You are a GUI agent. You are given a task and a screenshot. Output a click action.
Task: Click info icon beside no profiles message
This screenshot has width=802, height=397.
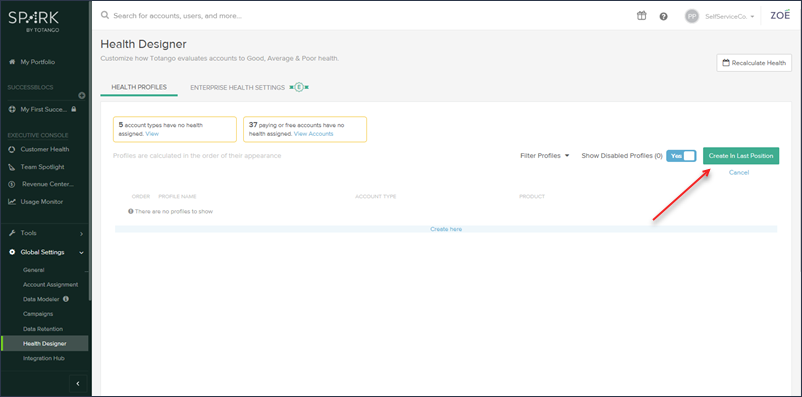click(x=130, y=211)
